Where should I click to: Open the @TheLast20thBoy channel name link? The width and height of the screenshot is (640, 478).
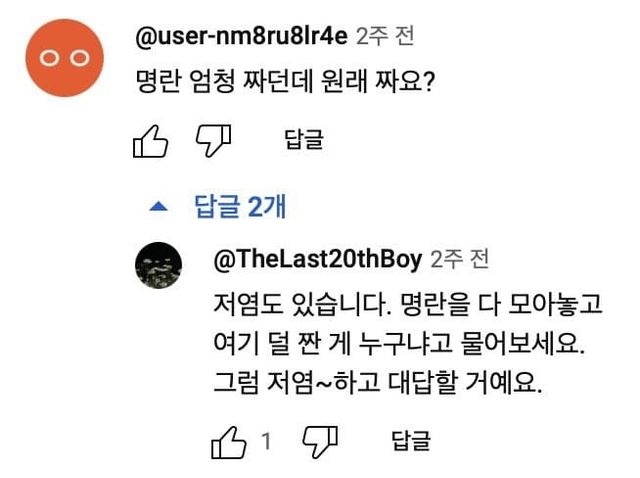coord(317,260)
